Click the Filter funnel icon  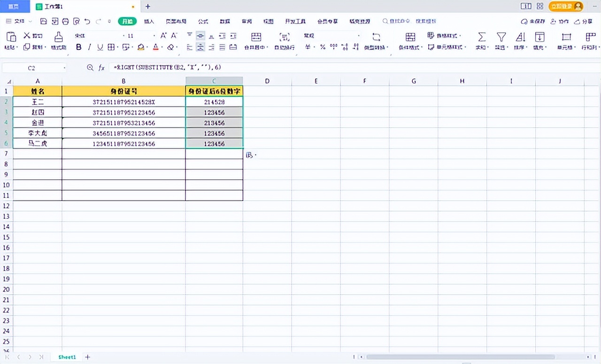(x=501, y=37)
